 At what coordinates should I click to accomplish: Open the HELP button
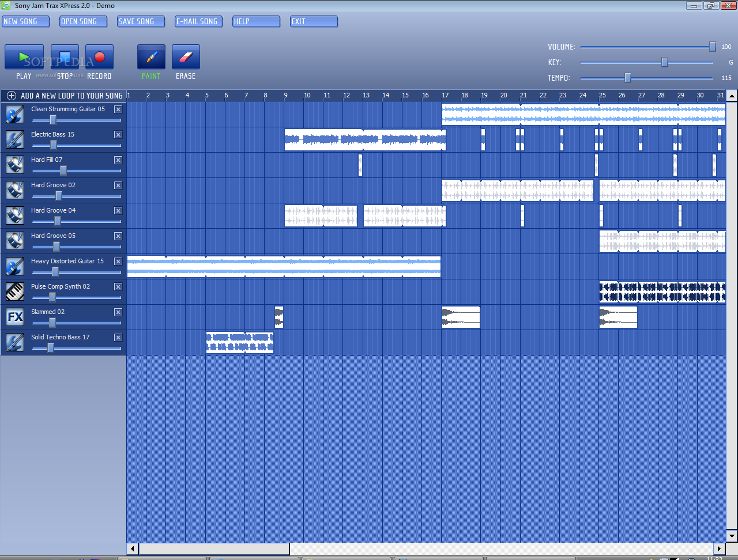pyautogui.click(x=256, y=21)
